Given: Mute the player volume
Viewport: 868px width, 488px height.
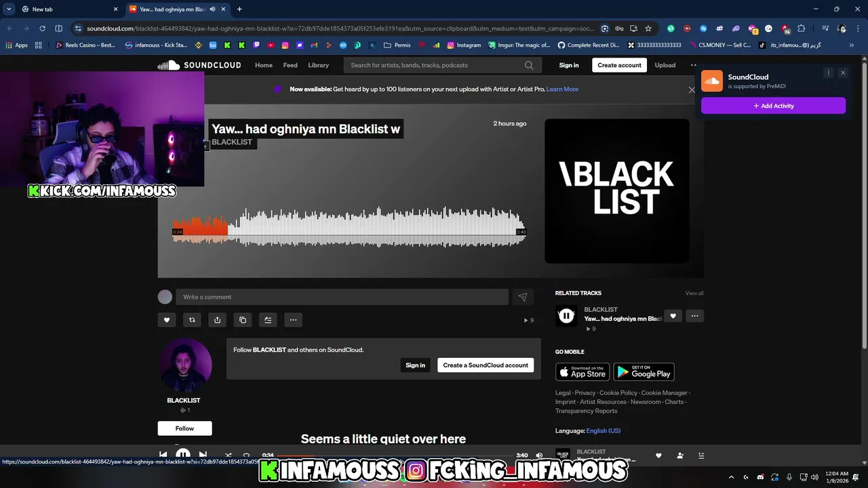Looking at the screenshot, I should [539, 455].
